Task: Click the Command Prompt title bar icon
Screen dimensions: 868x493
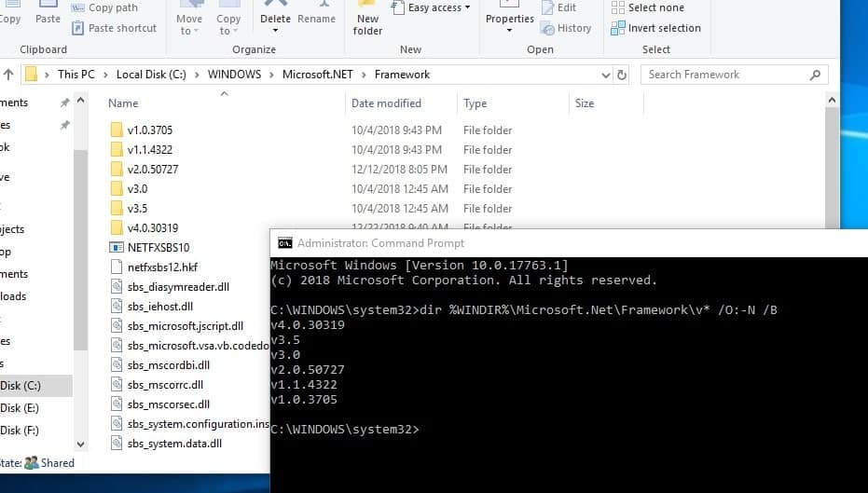Action: 284,243
